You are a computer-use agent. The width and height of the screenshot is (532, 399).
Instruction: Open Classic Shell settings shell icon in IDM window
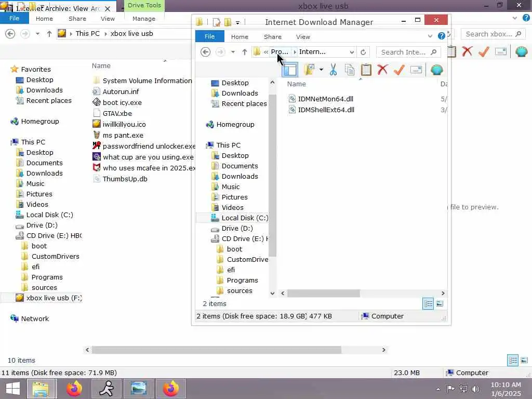(436, 70)
